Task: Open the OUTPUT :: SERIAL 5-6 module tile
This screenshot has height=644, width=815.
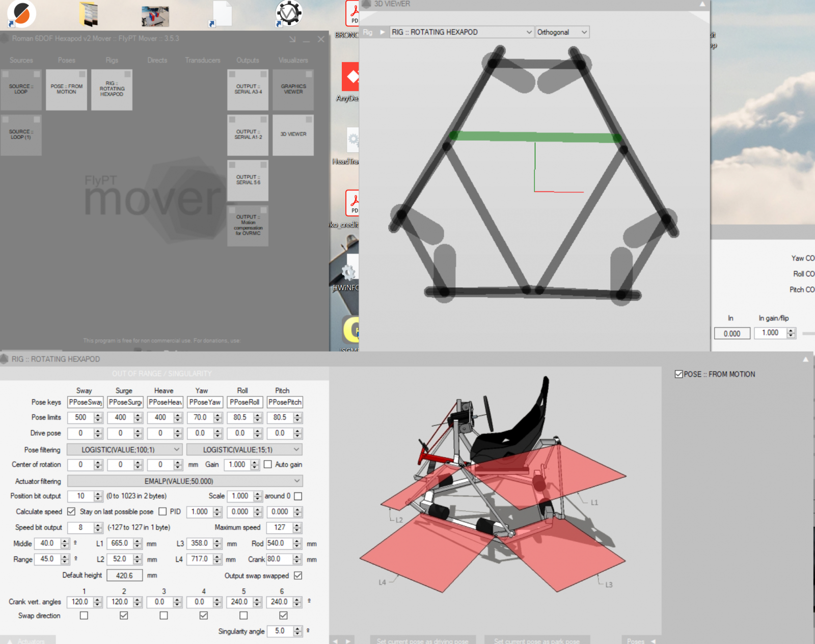Action: click(248, 180)
